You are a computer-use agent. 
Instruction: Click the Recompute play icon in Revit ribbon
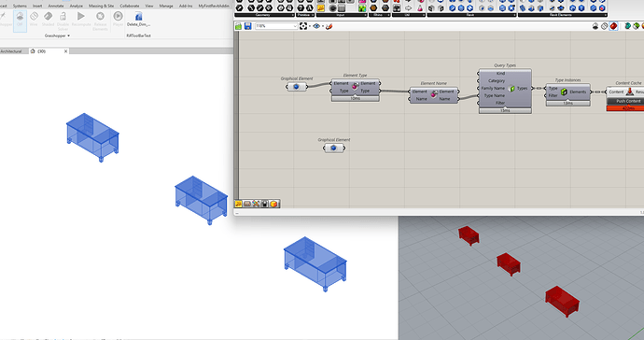(81, 17)
